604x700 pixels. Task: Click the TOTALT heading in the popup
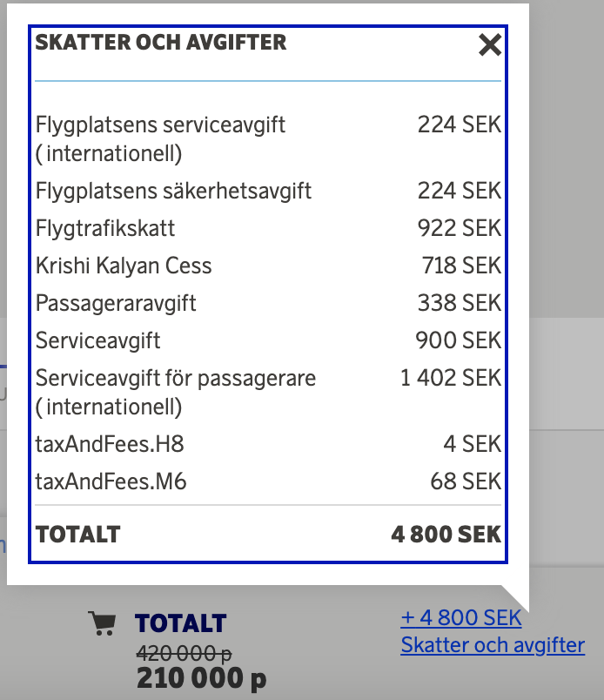coord(78,535)
